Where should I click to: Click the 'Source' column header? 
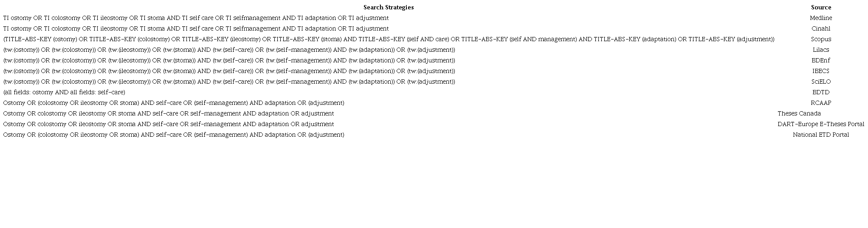tap(820, 7)
